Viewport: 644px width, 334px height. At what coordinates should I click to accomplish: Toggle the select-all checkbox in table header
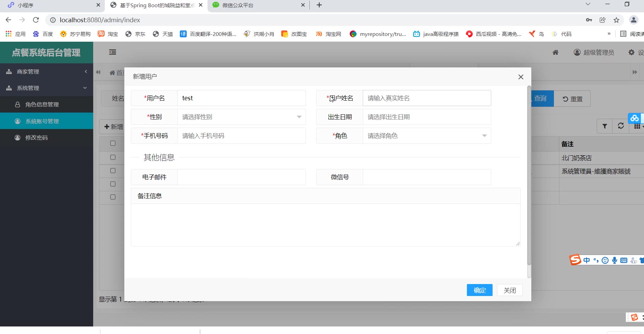[x=113, y=143]
